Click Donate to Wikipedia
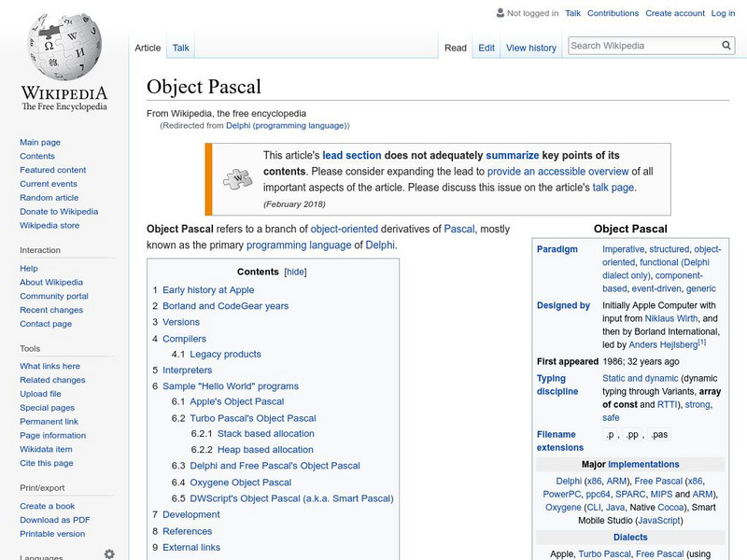The width and height of the screenshot is (747, 560). point(59,211)
